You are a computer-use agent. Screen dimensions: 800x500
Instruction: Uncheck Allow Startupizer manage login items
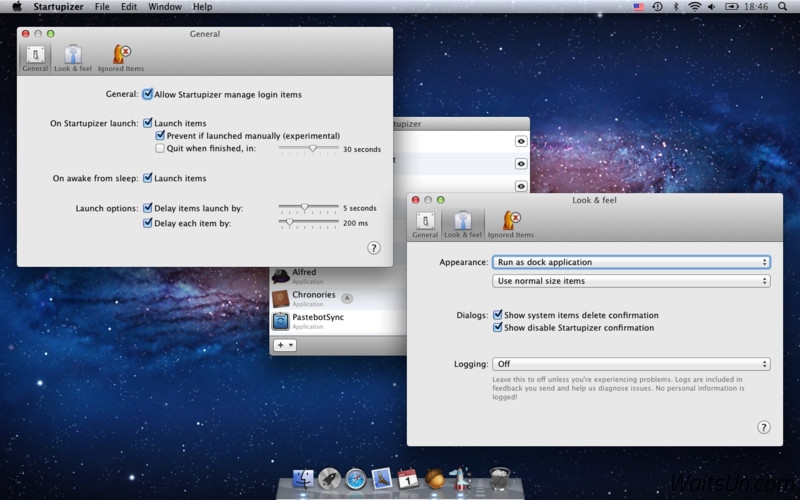point(148,94)
